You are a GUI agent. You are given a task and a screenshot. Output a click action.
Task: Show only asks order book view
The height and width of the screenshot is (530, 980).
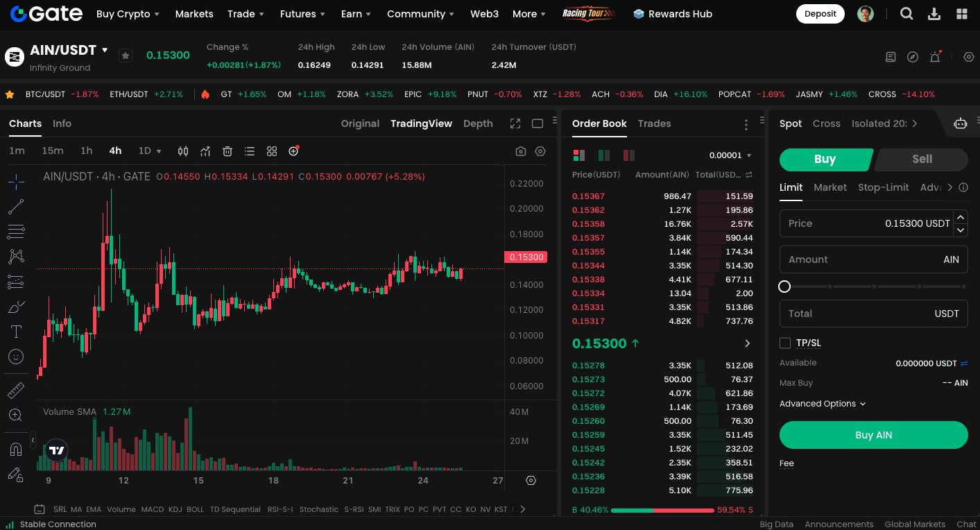coord(629,155)
